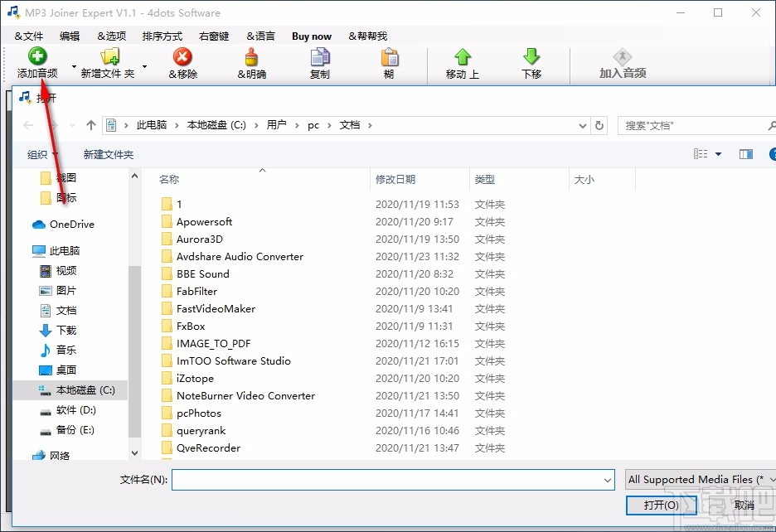The height and width of the screenshot is (532, 776).
Task: Change the view layout icon
Action: (x=701, y=154)
